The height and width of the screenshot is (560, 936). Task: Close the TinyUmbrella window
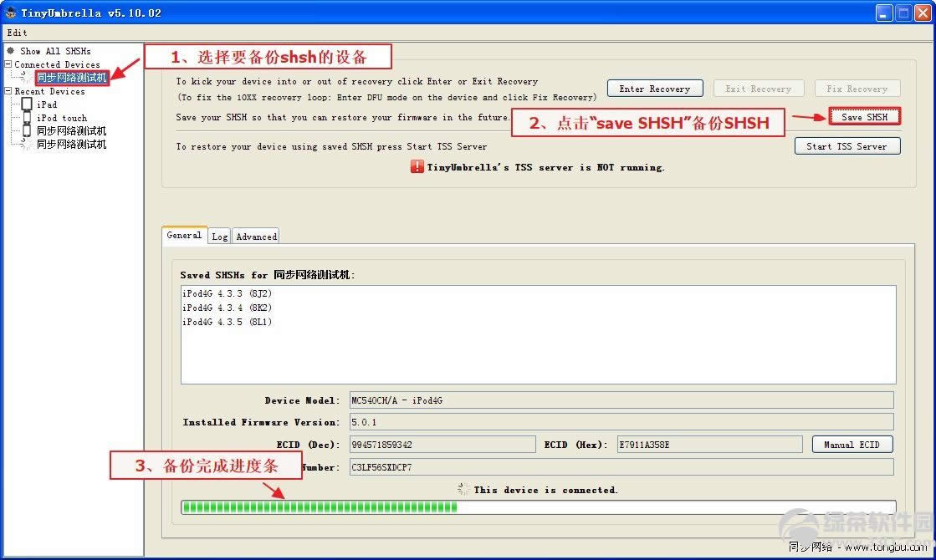point(923,13)
